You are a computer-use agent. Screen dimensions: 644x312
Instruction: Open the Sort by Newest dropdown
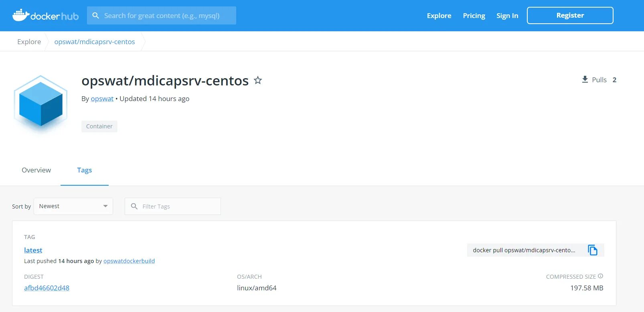pyautogui.click(x=73, y=206)
